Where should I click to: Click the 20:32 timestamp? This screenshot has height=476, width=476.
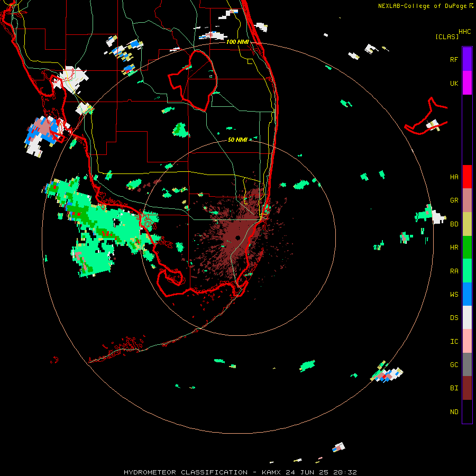tap(345, 472)
